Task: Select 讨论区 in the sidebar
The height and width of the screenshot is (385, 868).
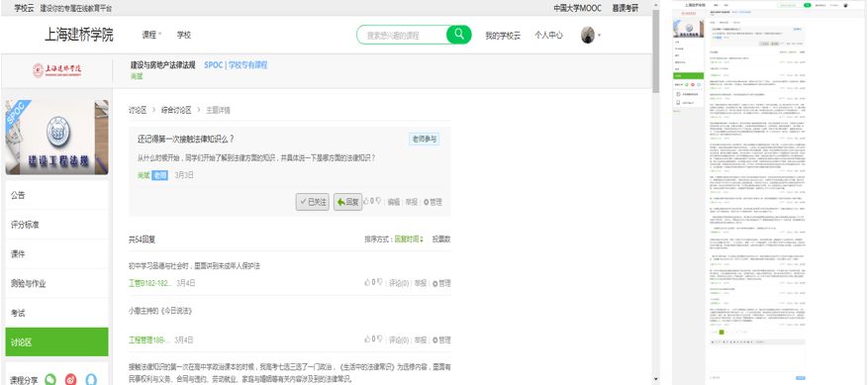Action: pyautogui.click(x=56, y=341)
